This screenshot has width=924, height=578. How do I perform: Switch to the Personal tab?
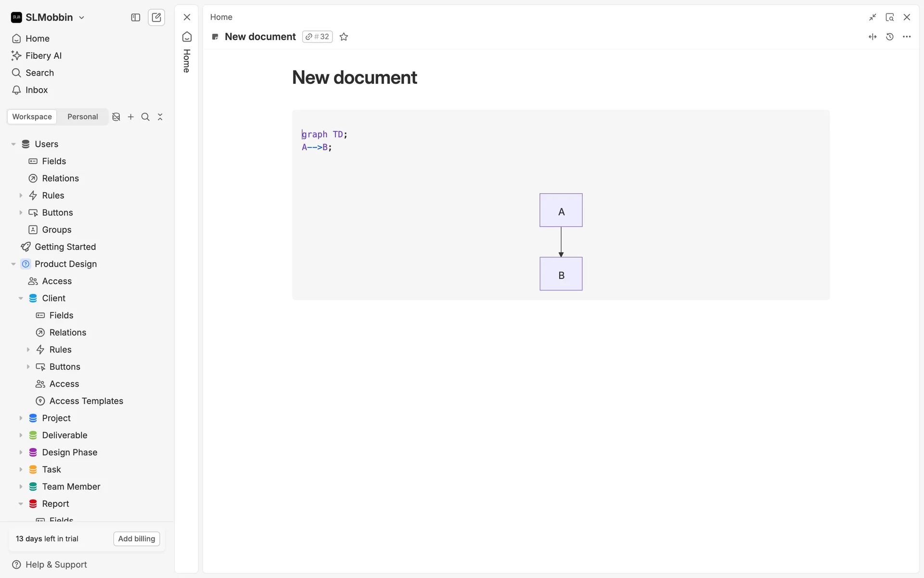click(82, 117)
